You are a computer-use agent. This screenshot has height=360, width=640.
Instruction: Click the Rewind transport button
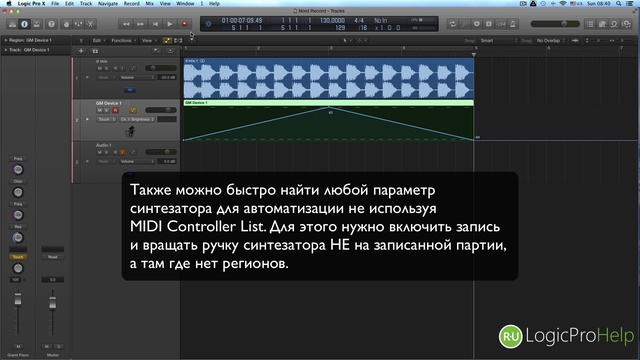(x=126, y=24)
